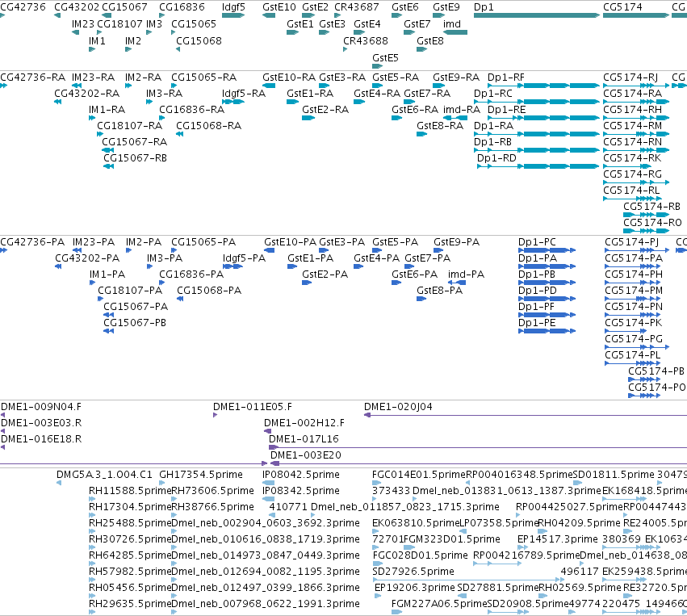
Task: Click transcript Dp1-RD label
Action: coord(496,158)
